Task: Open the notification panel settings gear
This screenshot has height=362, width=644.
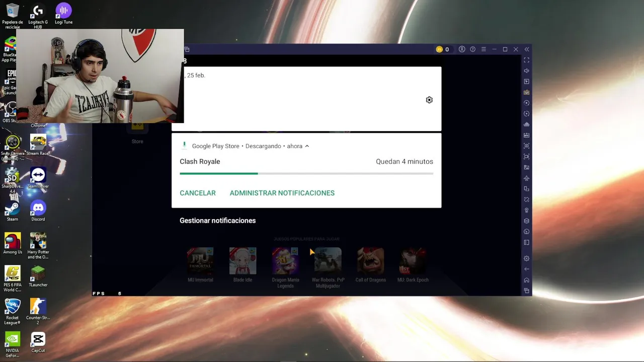Action: (429, 100)
